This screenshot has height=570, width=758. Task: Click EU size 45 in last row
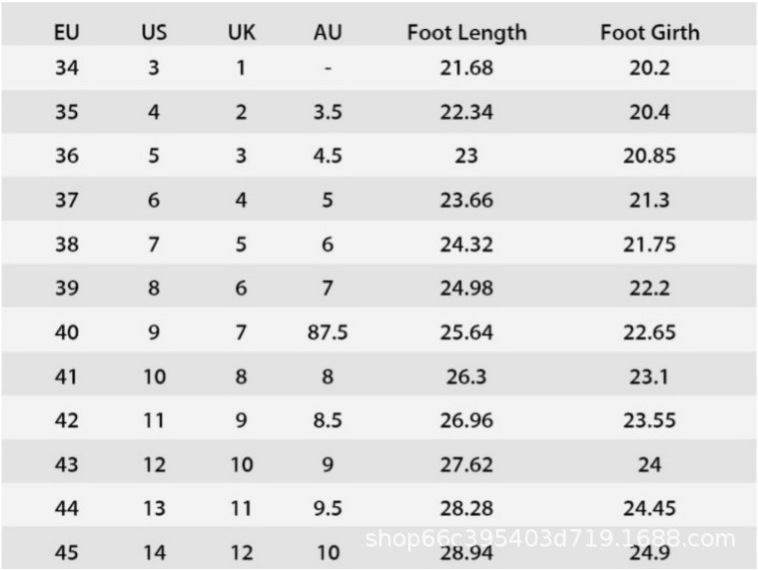tap(67, 552)
